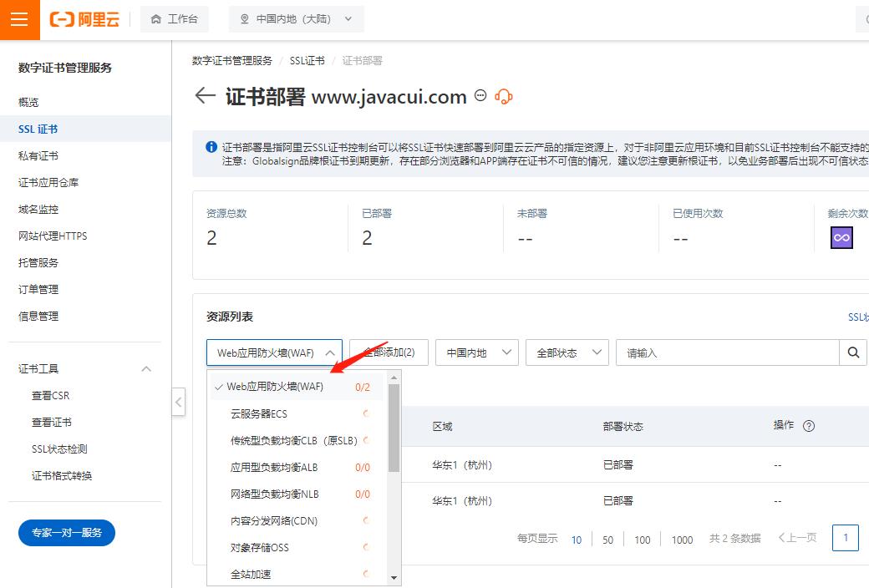Click the 全部添加(2) button
869x588 pixels.
point(389,352)
